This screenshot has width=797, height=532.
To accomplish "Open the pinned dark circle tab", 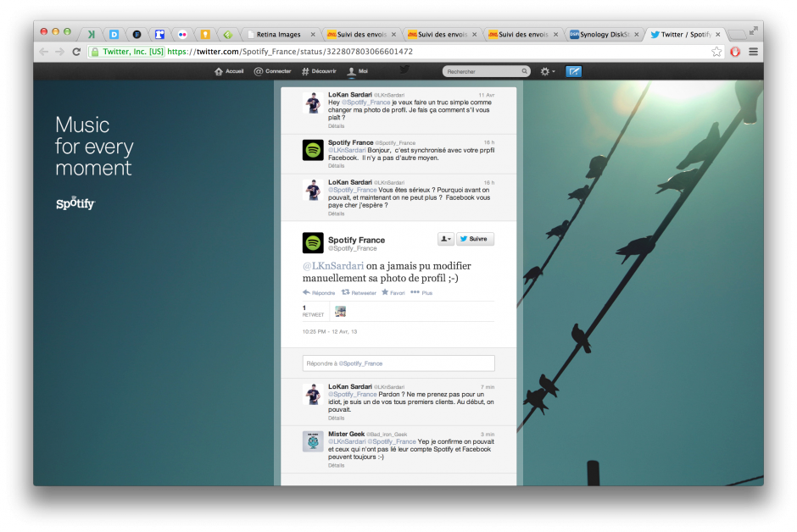I will pyautogui.click(x=137, y=35).
